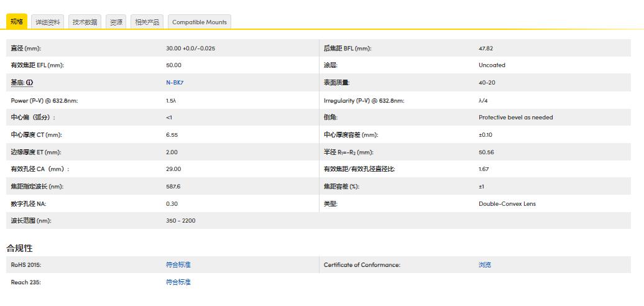Click the 基底 label text
Image resolution: width=644 pixels, height=306 pixels.
[17, 83]
